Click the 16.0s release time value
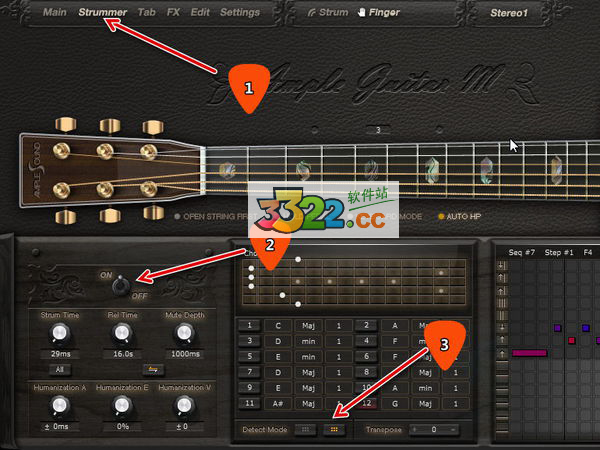This screenshot has height=450, width=600. (x=123, y=354)
